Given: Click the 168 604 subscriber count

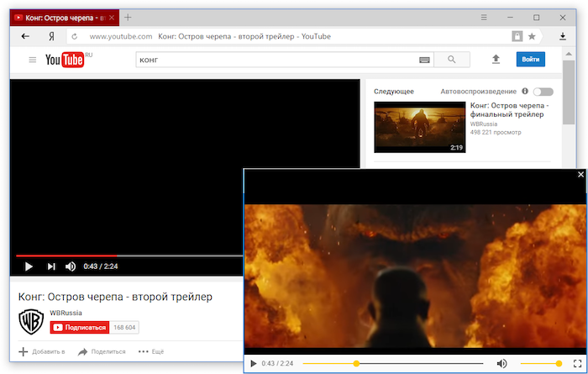Looking at the screenshot, I should tap(124, 328).
